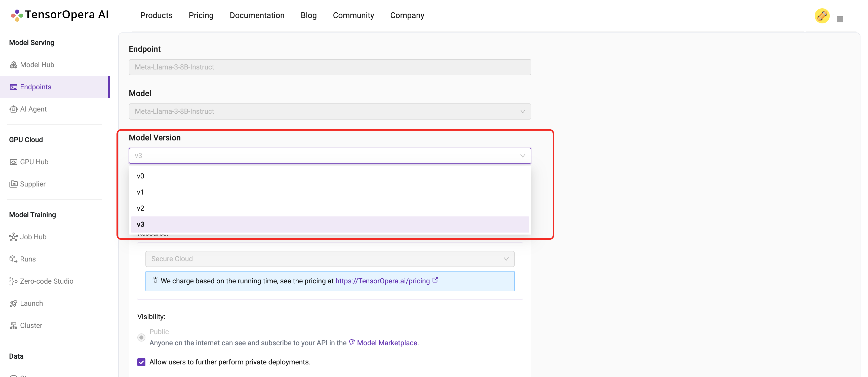Image resolution: width=868 pixels, height=377 pixels.
Task: Follow the TensorOpera.ai/pricing link
Action: pyautogui.click(x=382, y=281)
